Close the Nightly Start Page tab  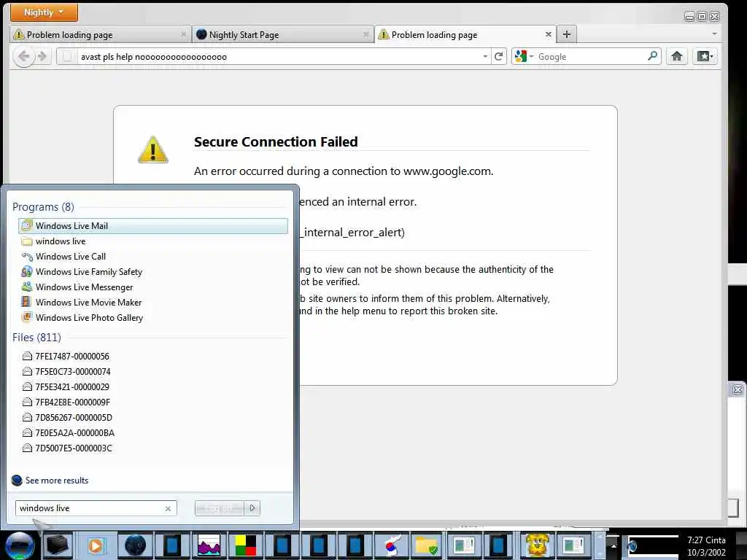(366, 34)
